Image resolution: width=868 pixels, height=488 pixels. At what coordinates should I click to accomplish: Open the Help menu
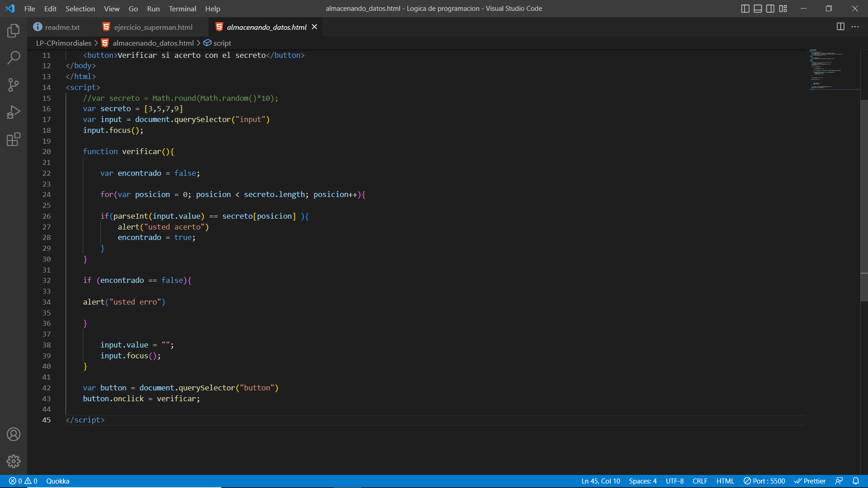[x=212, y=9]
